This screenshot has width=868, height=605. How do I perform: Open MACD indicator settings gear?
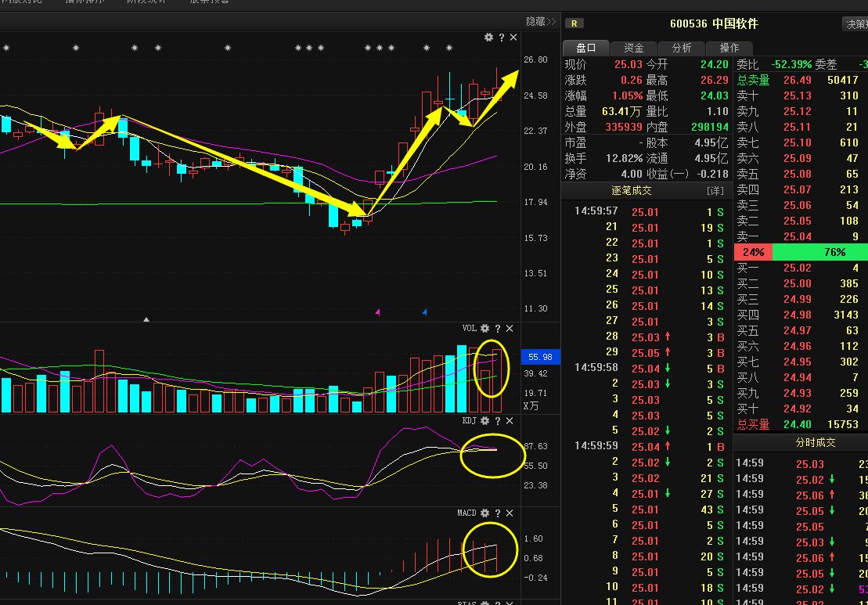coord(484,513)
